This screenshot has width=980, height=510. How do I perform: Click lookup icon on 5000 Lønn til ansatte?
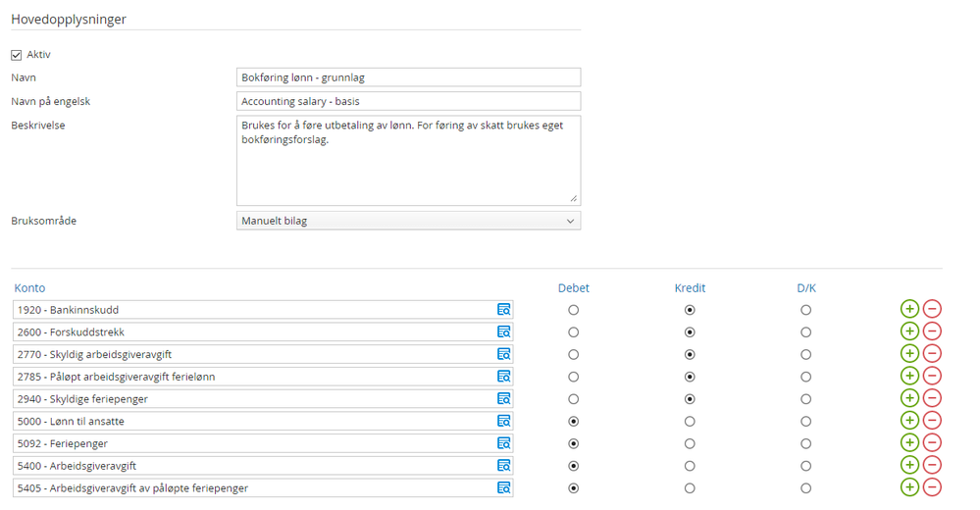[504, 422]
